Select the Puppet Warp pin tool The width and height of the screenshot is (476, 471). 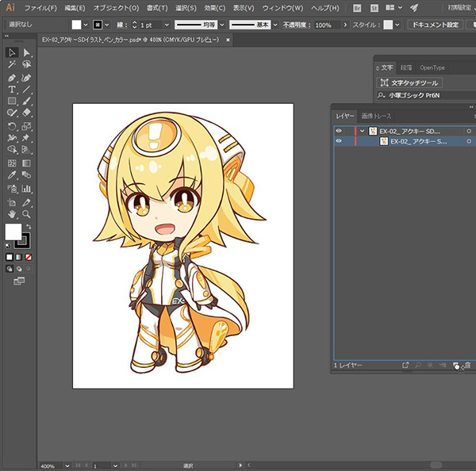26,138
